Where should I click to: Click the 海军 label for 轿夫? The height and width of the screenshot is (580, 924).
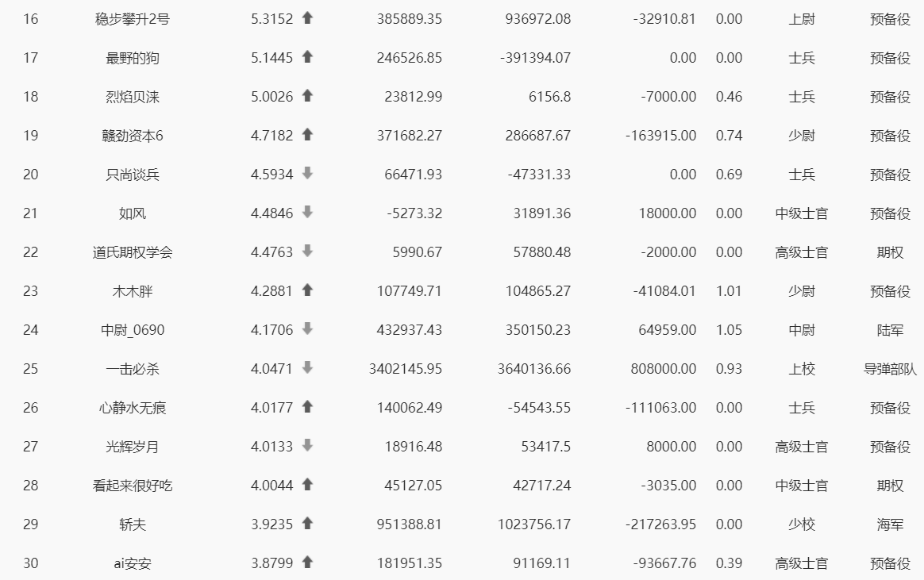tap(890, 524)
